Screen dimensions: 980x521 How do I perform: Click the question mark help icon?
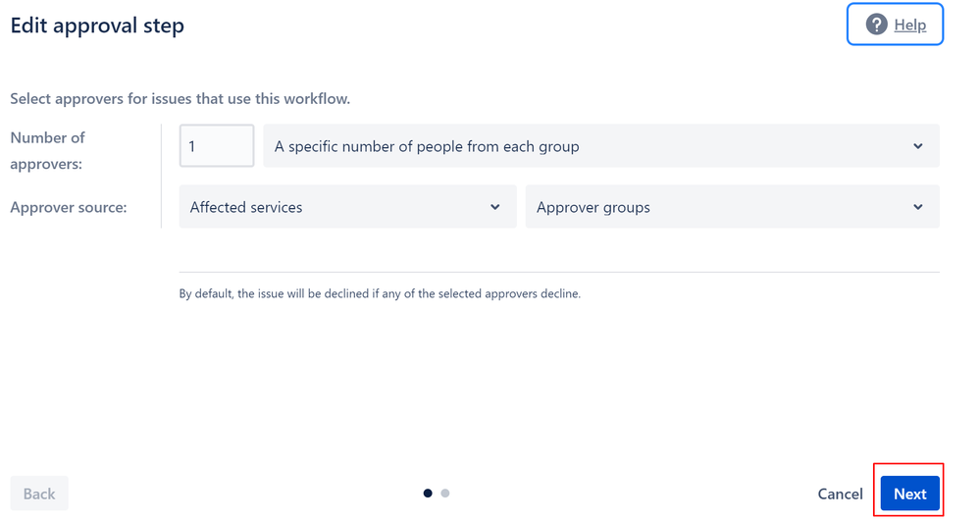[876, 25]
